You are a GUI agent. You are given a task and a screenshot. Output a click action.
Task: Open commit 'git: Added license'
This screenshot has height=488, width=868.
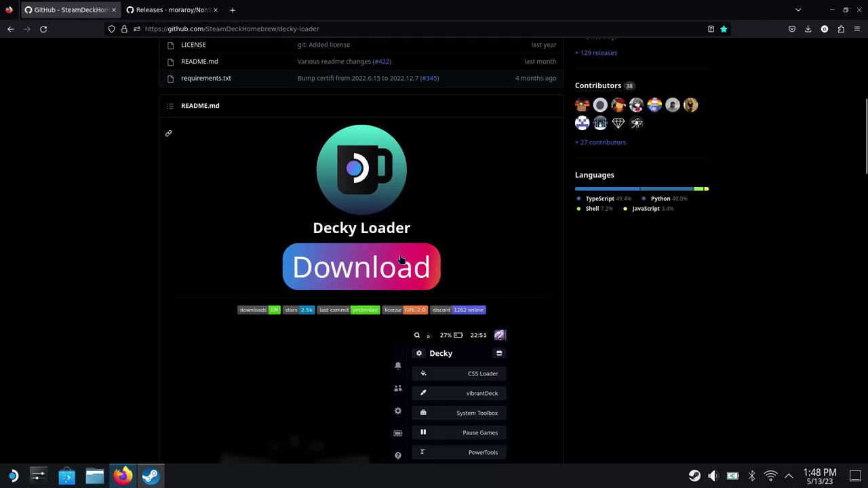pyautogui.click(x=323, y=45)
